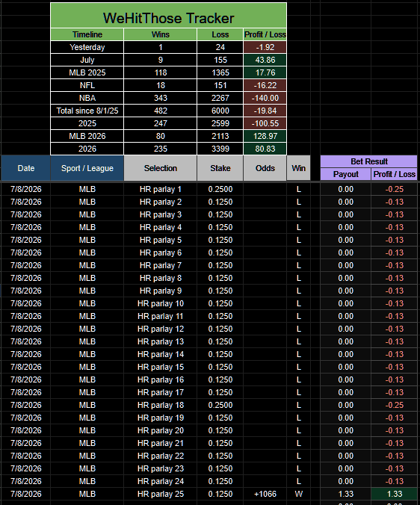Click the Loss header in summary table
Viewport: 420px width, 505px height.
point(220,34)
